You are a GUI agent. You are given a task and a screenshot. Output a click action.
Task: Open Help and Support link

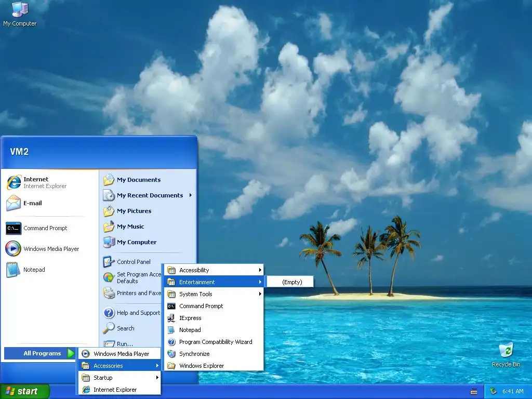pos(138,313)
